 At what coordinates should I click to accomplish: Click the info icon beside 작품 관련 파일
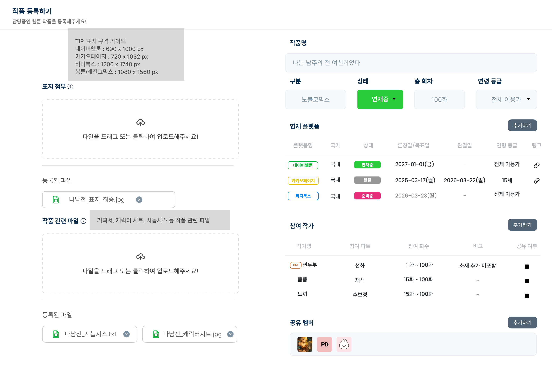point(83,221)
